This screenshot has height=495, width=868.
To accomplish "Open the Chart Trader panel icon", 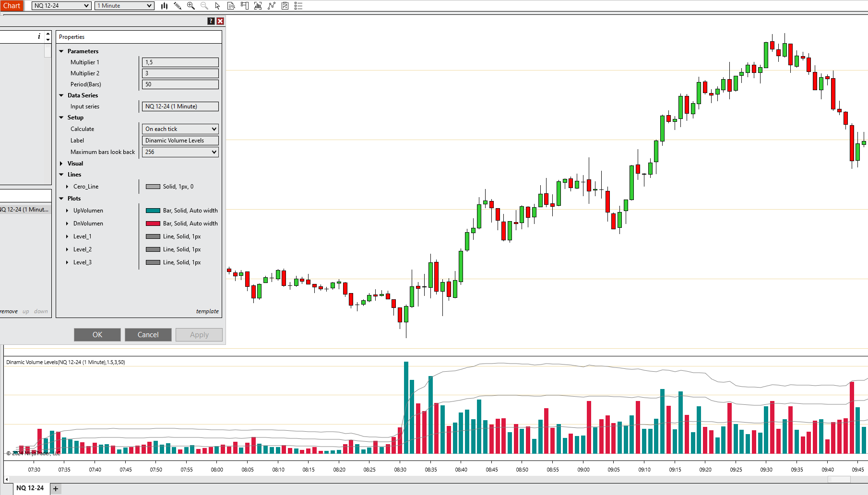I will click(x=244, y=6).
